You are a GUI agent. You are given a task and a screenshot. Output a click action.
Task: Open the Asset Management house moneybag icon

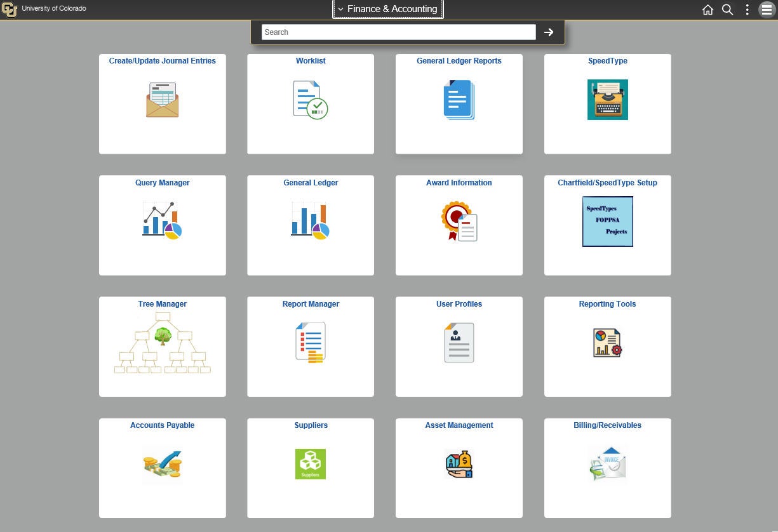pyautogui.click(x=459, y=464)
